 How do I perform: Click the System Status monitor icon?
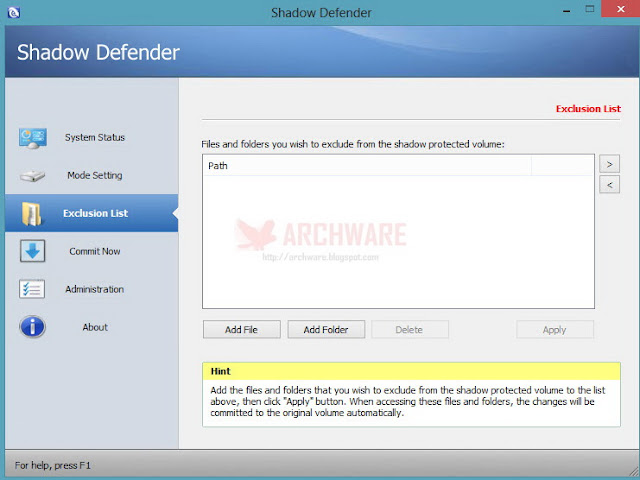[x=33, y=138]
